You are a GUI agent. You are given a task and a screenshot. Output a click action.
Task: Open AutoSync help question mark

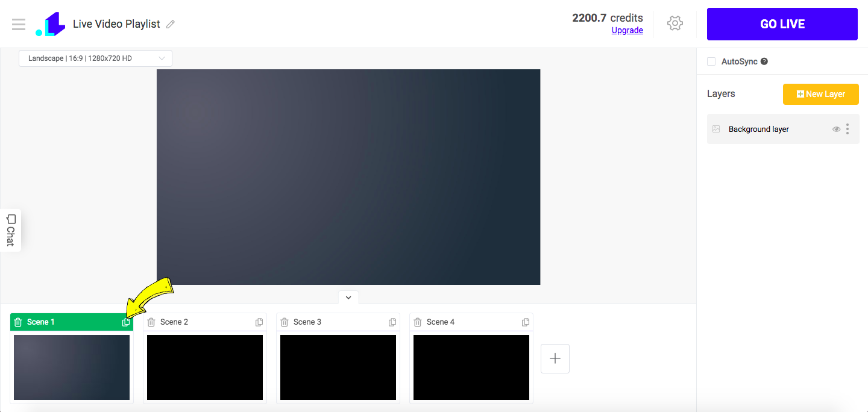coord(764,61)
